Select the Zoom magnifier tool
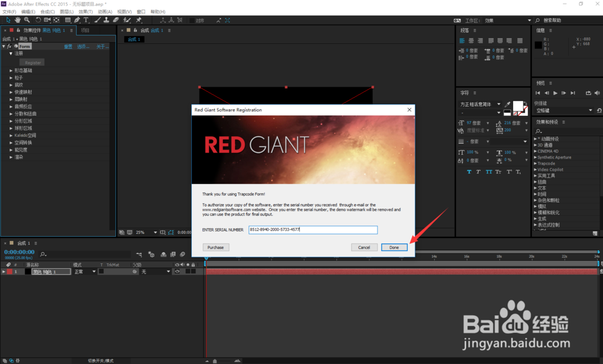 click(x=27, y=20)
